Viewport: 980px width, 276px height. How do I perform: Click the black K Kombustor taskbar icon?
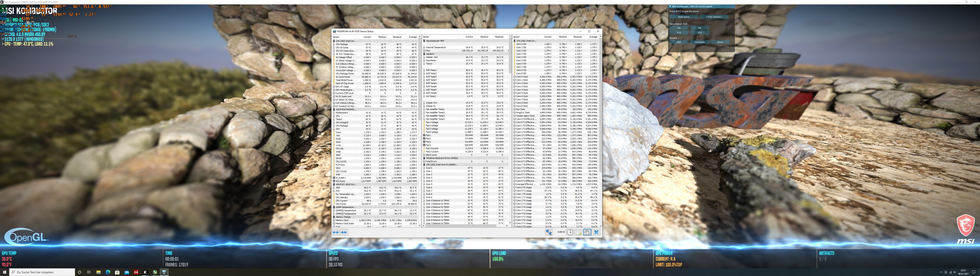point(145,272)
